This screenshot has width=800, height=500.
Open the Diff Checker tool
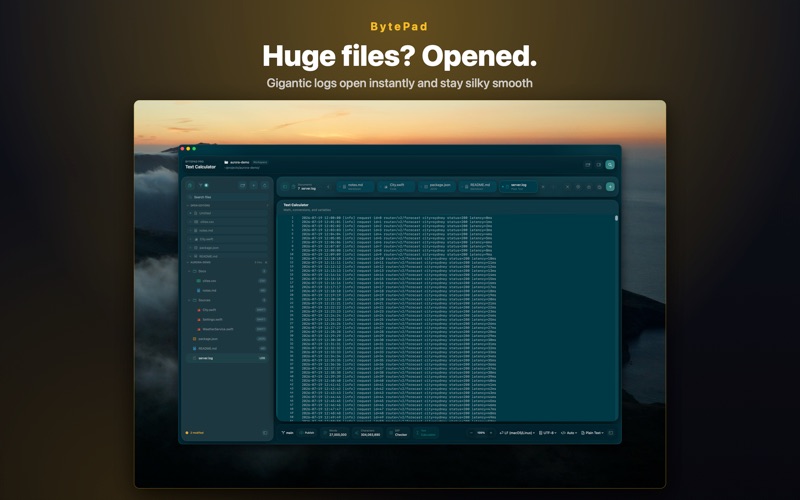(x=398, y=433)
